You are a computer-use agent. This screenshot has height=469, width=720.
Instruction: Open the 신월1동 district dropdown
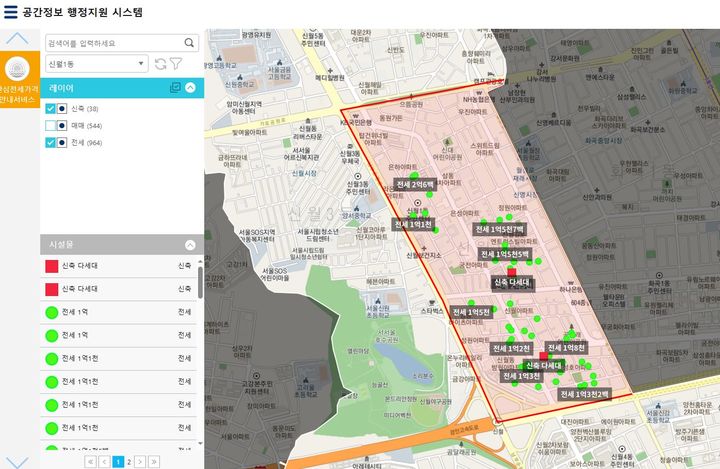pyautogui.click(x=96, y=64)
